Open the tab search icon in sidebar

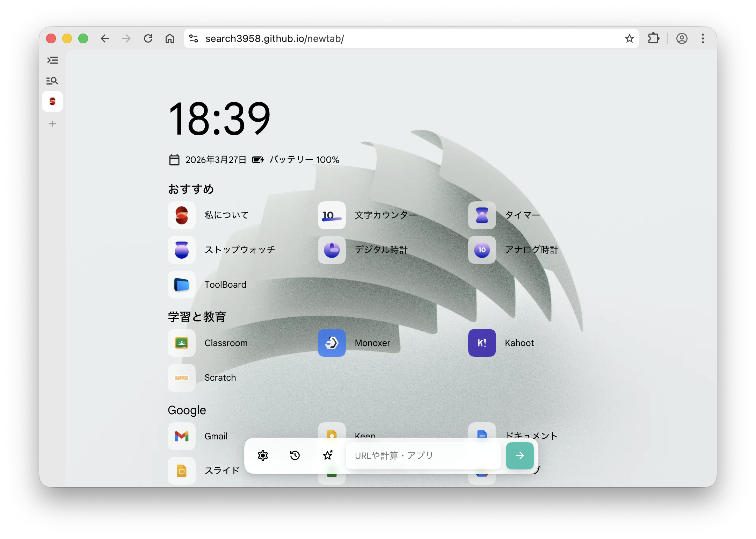52,81
